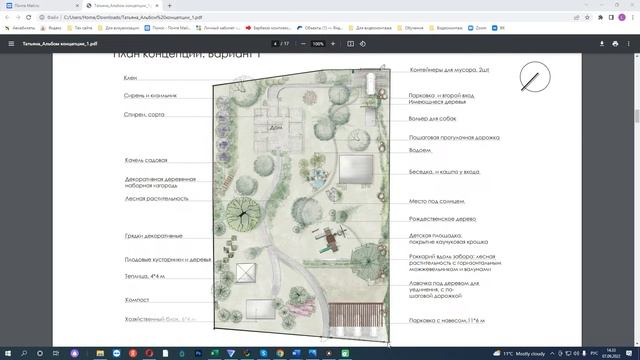Expand the Для визуализации bookmark folder
640x360 pixels.
click(x=118, y=28)
